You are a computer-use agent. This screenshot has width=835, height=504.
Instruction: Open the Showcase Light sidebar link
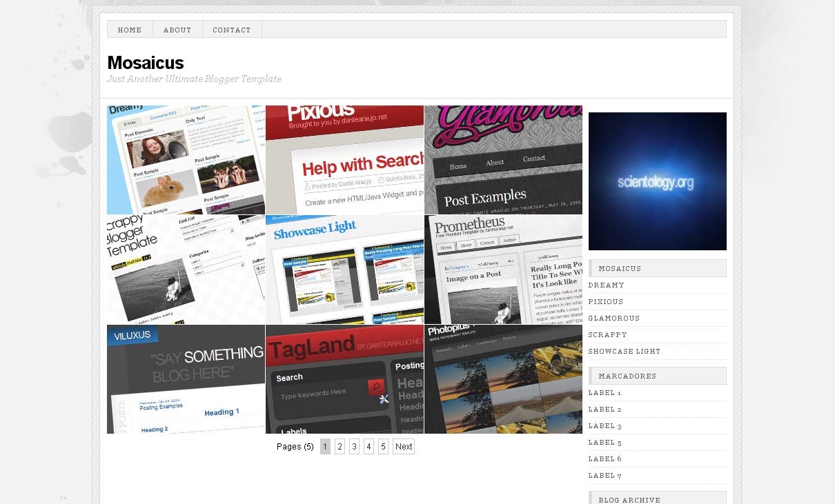click(x=625, y=352)
